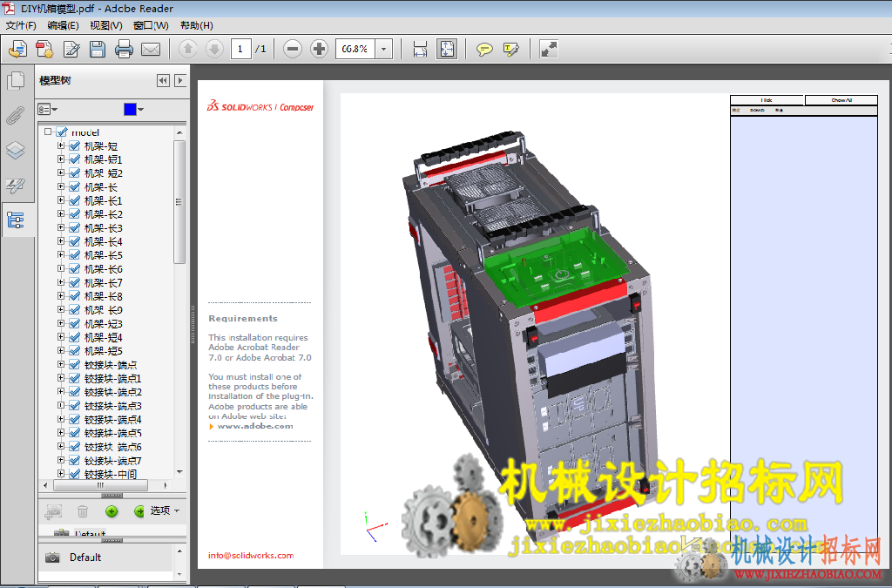Open the 文件(F) menu
892x588 pixels.
click(x=21, y=25)
